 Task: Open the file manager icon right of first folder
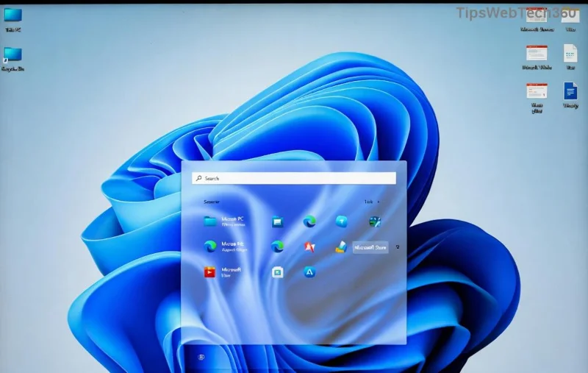pos(277,221)
